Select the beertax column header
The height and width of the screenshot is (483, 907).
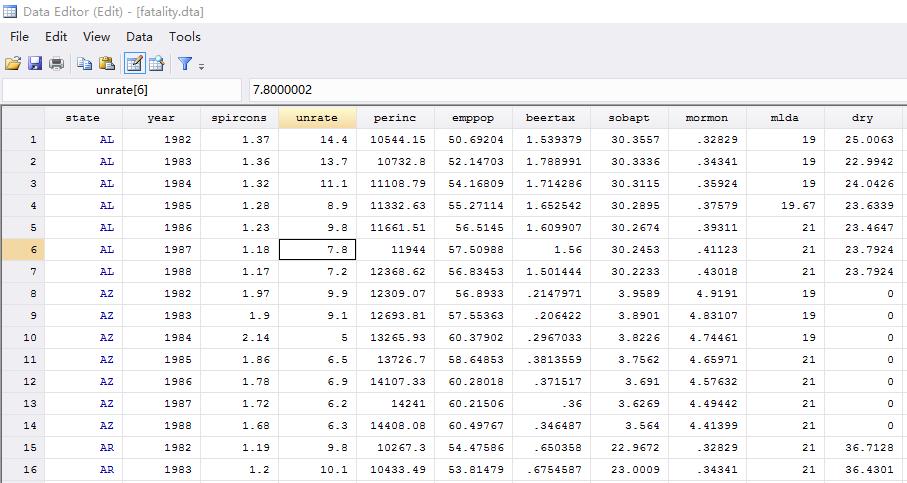(x=551, y=118)
